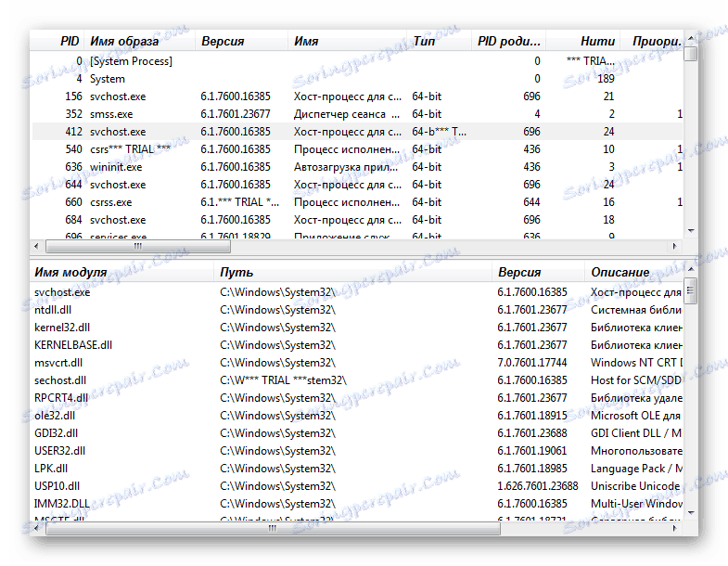This screenshot has width=728, height=566.
Task: Sort by Описание column header
Action: [x=634, y=272]
